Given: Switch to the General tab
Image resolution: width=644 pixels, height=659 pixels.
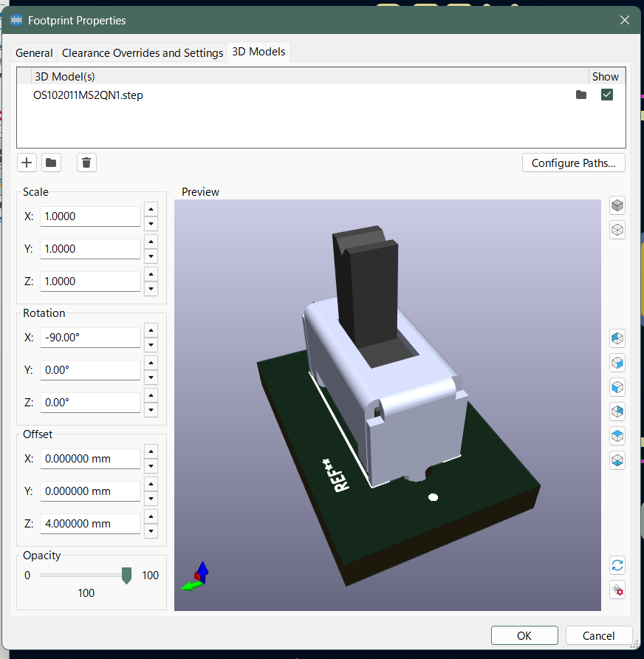Looking at the screenshot, I should (x=34, y=53).
